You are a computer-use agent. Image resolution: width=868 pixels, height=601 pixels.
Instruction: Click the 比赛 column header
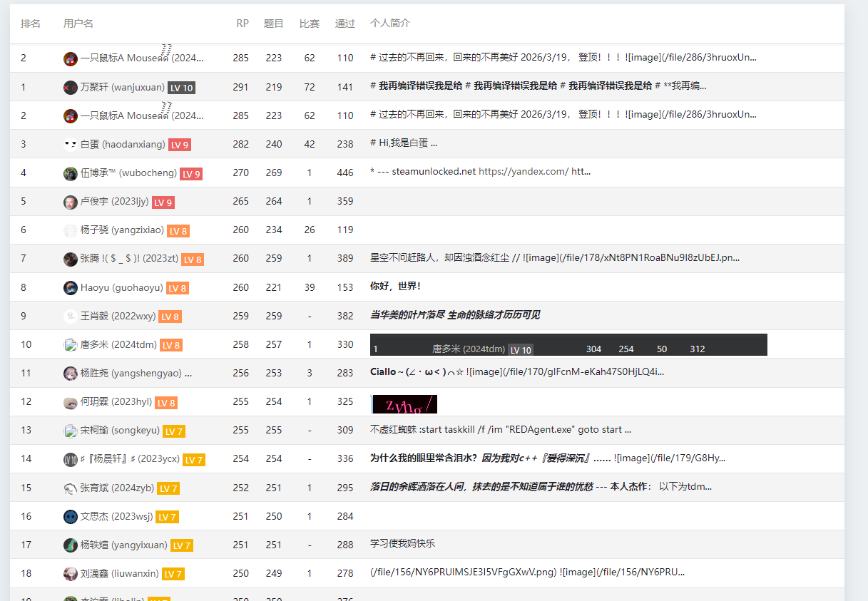point(310,24)
